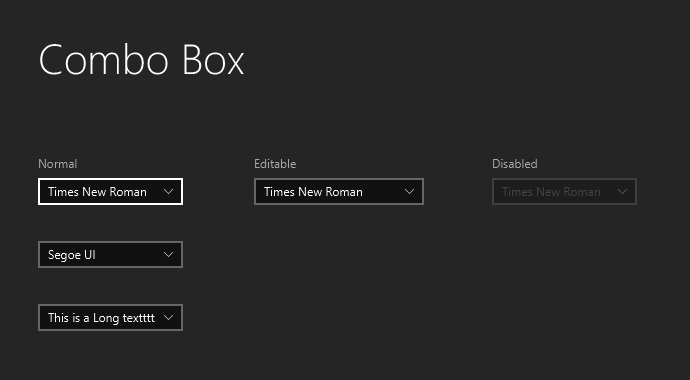Expand the Segoe UI combo box

pos(110,254)
